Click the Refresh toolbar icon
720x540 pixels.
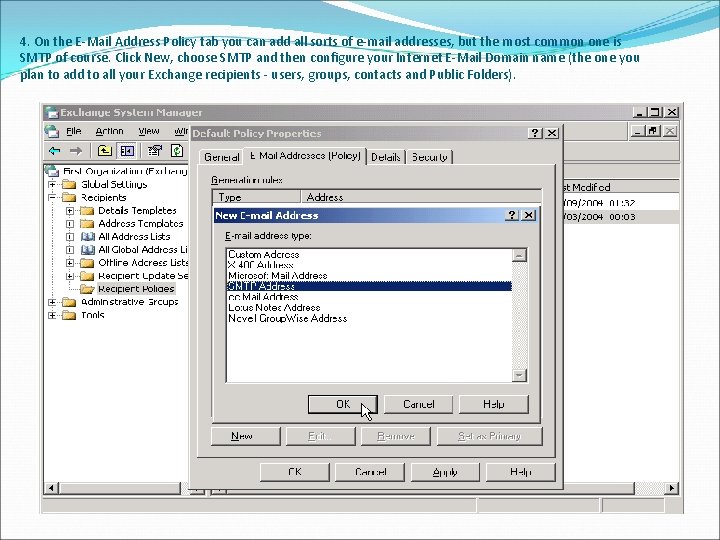[x=177, y=150]
